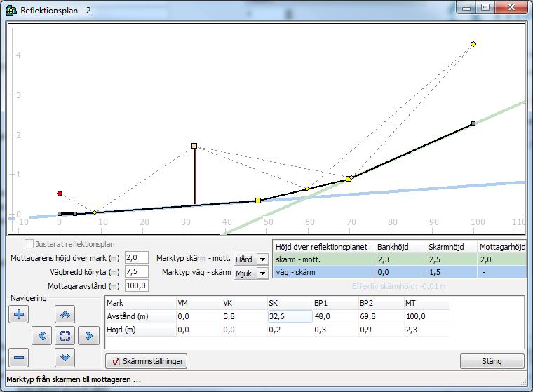Edit the Mottagaravstånd field
533x392 pixels.
137,285
